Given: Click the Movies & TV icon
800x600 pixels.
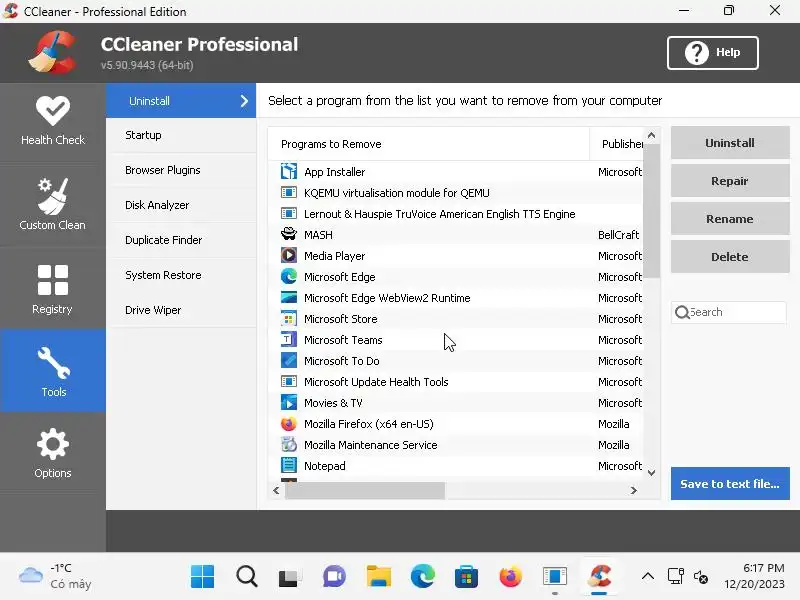Looking at the screenshot, I should tap(289, 403).
